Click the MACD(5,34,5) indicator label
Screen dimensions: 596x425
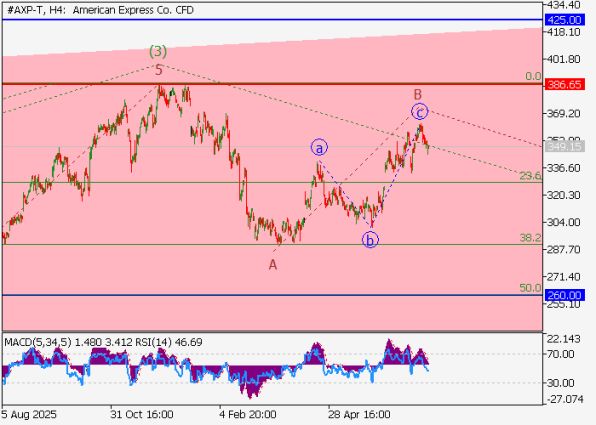[38, 342]
